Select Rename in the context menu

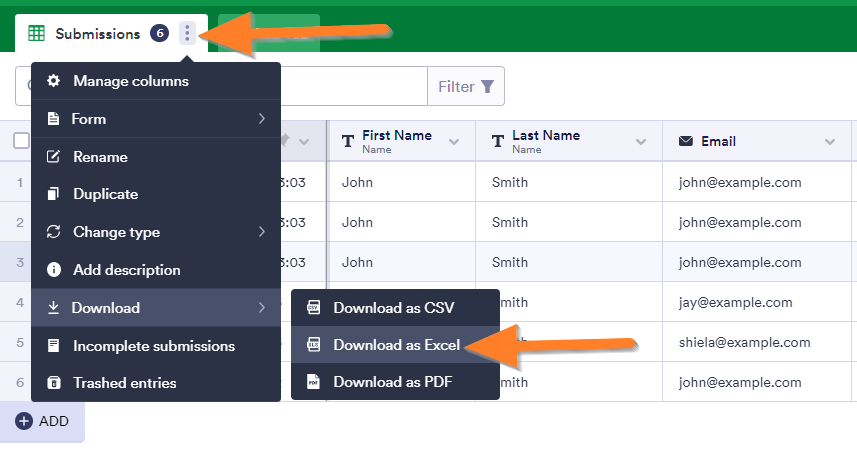point(100,157)
